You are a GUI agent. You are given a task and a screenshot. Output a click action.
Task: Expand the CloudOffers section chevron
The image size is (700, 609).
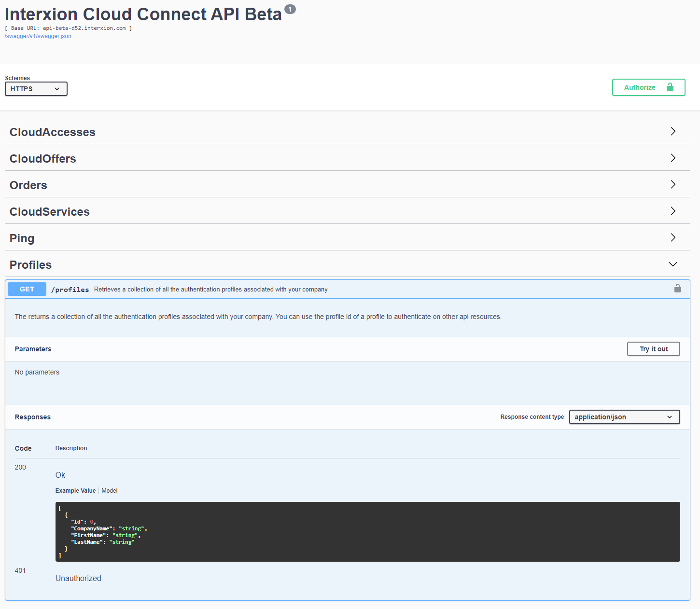tap(673, 158)
